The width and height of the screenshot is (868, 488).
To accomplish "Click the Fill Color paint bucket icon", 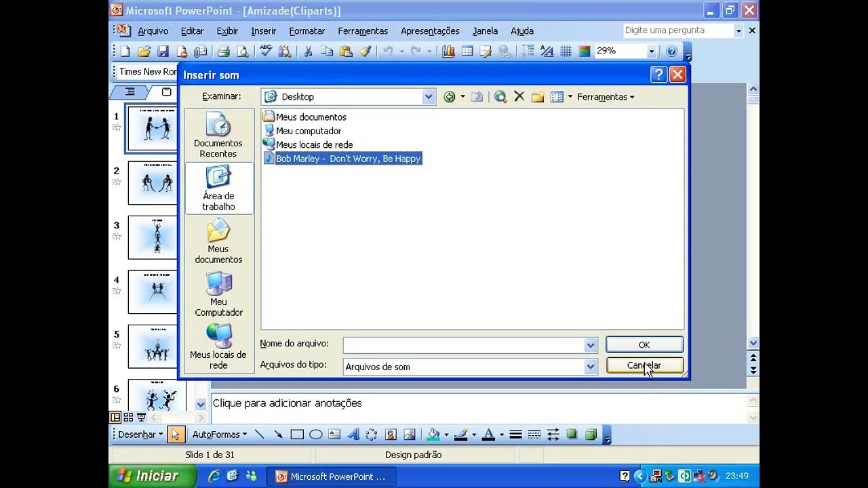I will 433,434.
